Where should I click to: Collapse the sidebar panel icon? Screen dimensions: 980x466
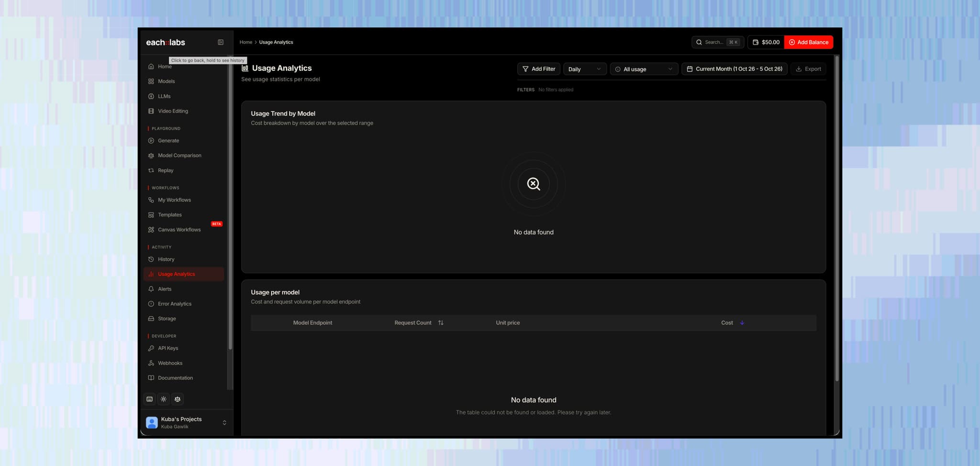[x=221, y=42]
